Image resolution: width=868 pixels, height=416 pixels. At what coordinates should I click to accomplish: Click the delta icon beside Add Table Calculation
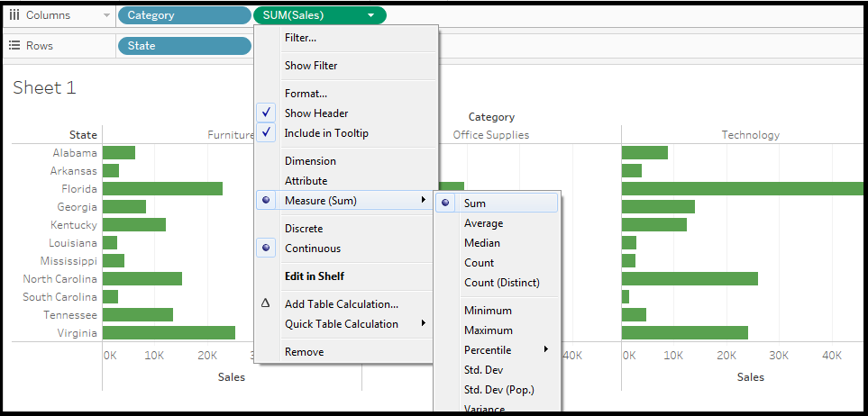(265, 304)
